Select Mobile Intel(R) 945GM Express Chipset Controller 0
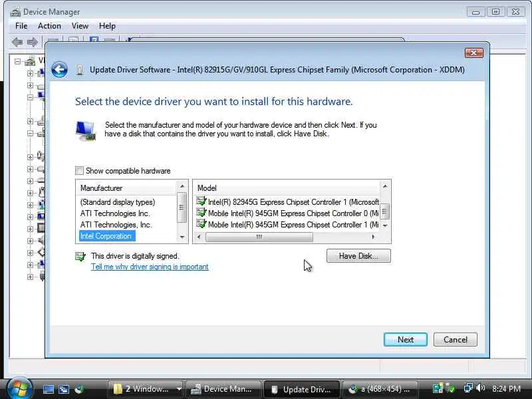Viewport: 532px width, 399px height. coord(288,213)
